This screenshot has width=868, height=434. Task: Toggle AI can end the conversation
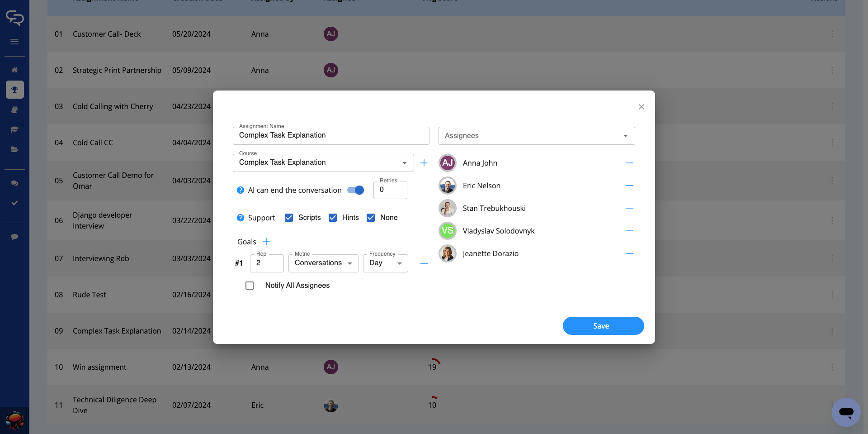[355, 190]
